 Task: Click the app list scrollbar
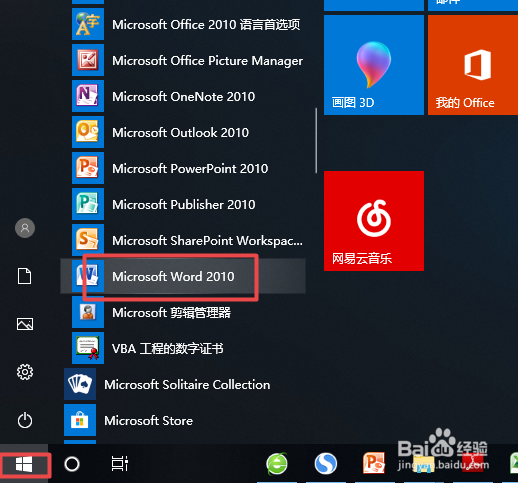(x=316, y=140)
